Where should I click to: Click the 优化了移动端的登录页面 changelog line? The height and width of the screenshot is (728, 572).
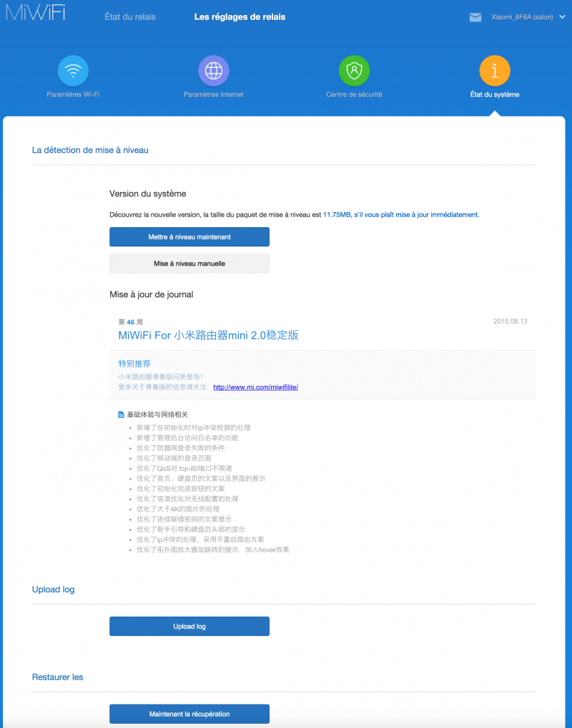click(174, 458)
